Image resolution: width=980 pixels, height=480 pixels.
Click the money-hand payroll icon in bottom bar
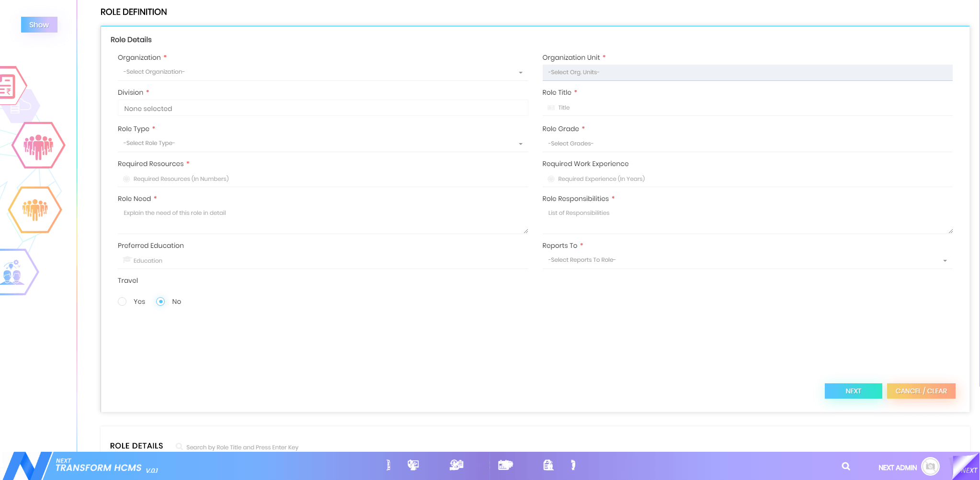456,465
